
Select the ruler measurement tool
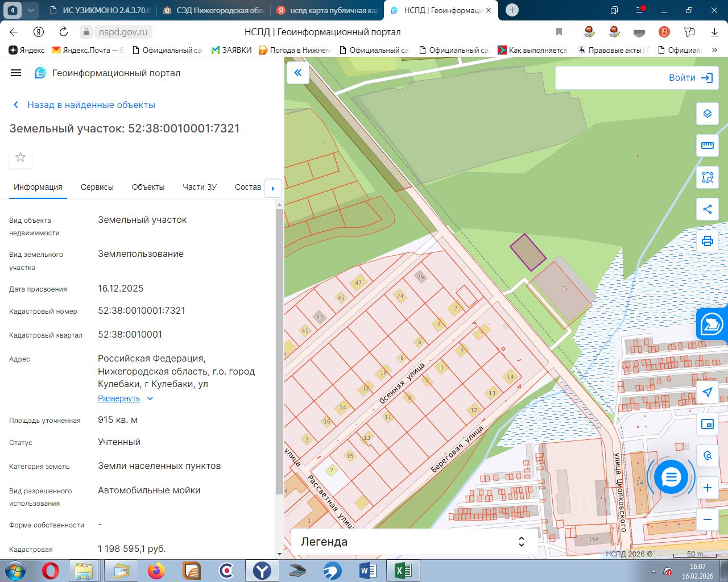pos(707,145)
